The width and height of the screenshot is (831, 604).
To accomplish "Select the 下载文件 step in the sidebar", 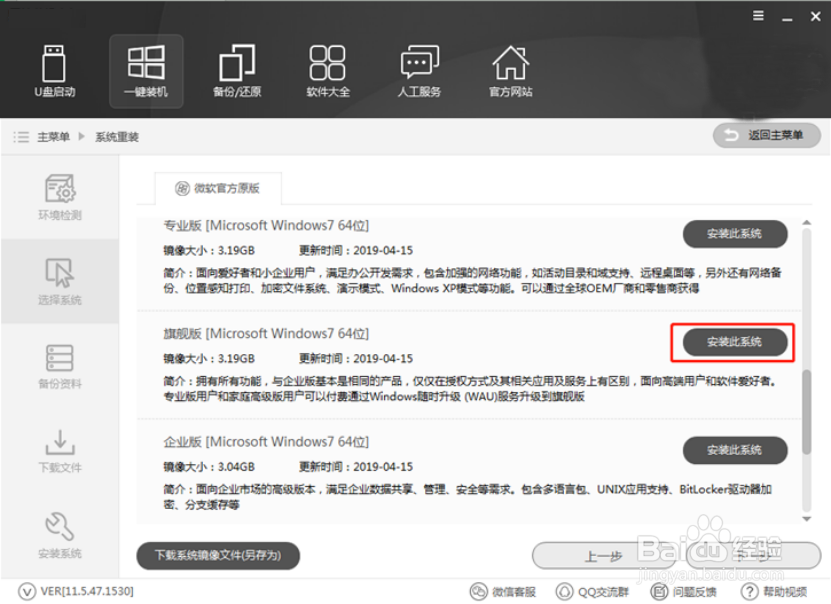I will 60,451.
